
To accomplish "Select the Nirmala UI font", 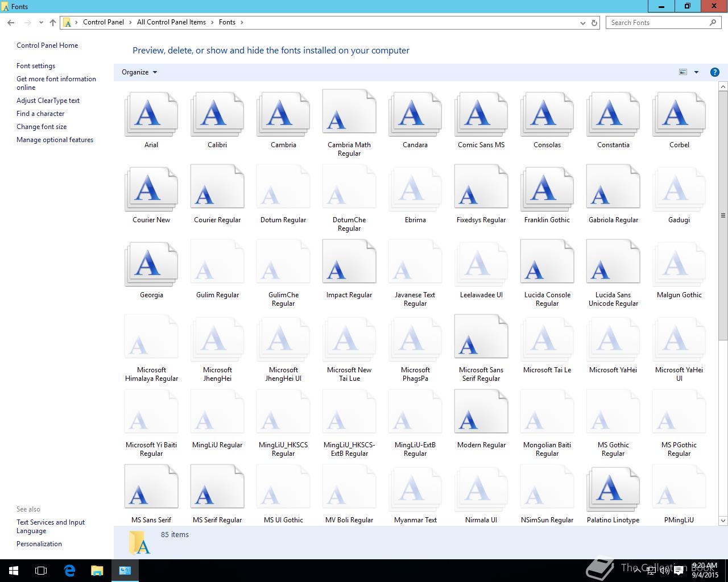I will pos(481,489).
